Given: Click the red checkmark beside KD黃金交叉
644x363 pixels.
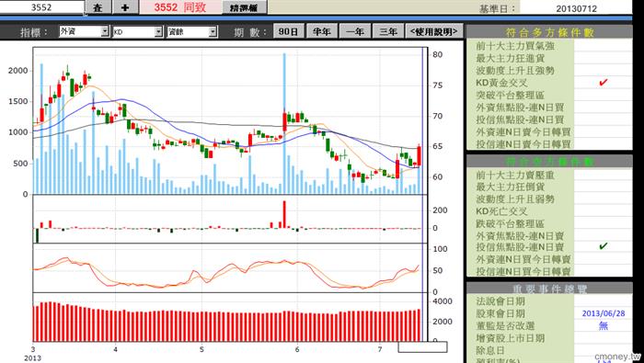Looking at the screenshot, I should point(603,83).
